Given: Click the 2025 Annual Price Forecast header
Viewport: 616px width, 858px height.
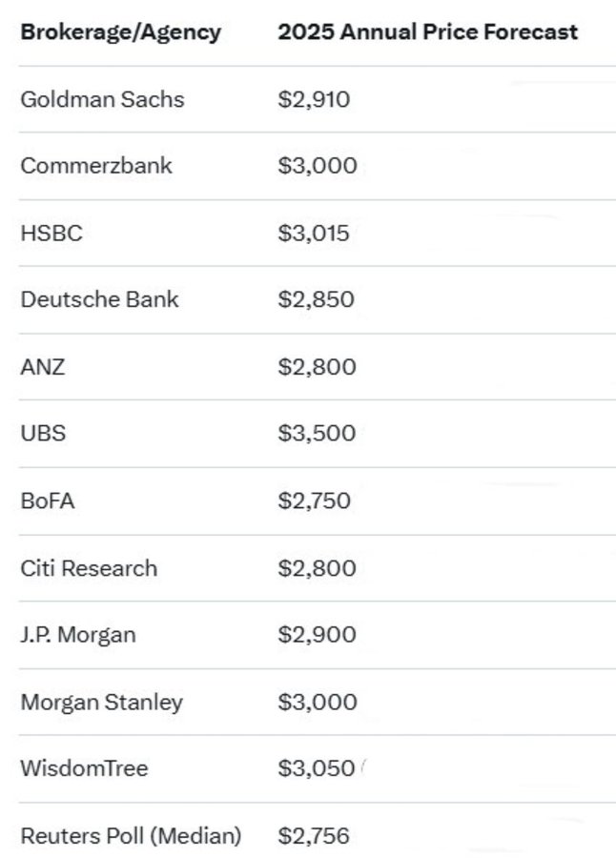Looking at the screenshot, I should (x=427, y=31).
